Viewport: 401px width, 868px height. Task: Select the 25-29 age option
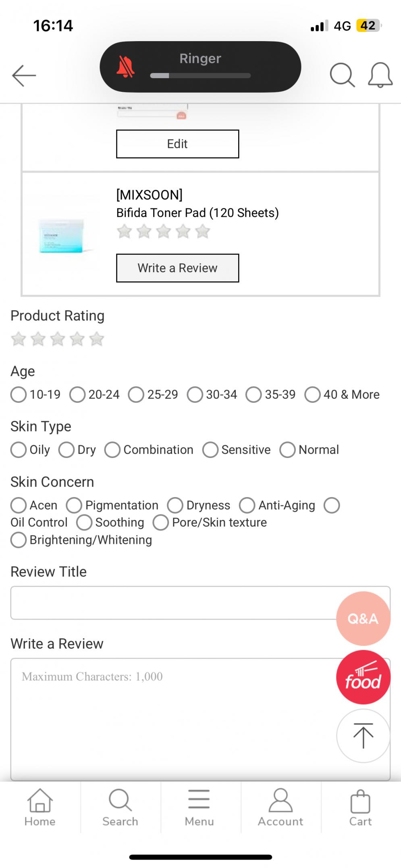[x=136, y=395]
